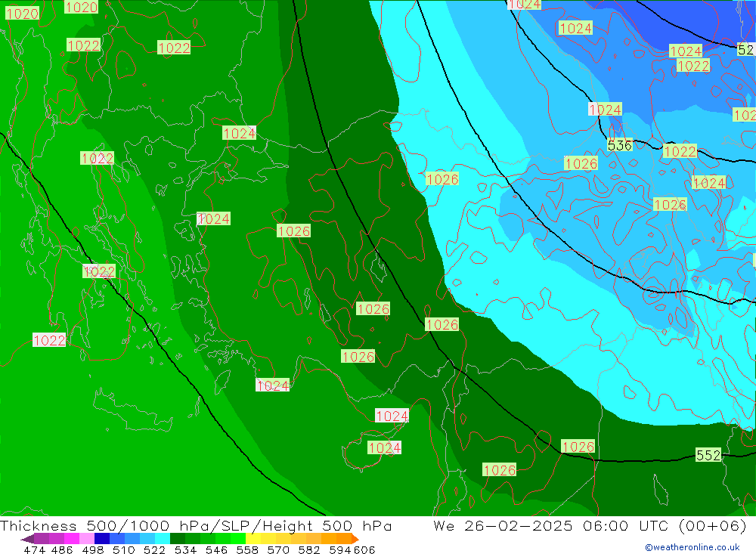Click the 594 legend value
Viewport: 756px width, 554px height.
pos(340,549)
